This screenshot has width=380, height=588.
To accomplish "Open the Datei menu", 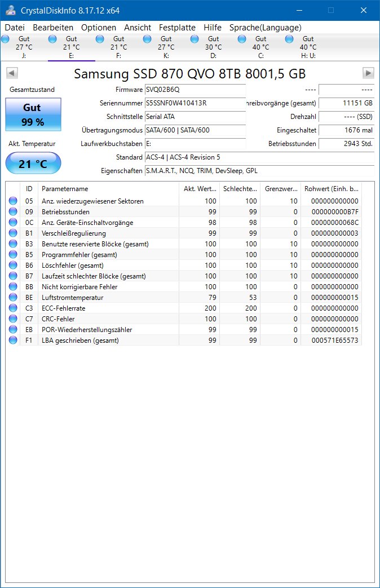I will point(15,28).
